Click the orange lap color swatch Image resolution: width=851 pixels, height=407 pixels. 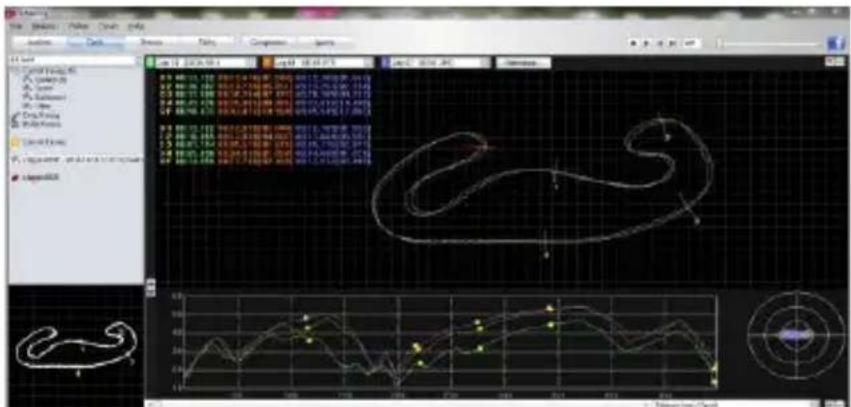pyautogui.click(x=268, y=63)
